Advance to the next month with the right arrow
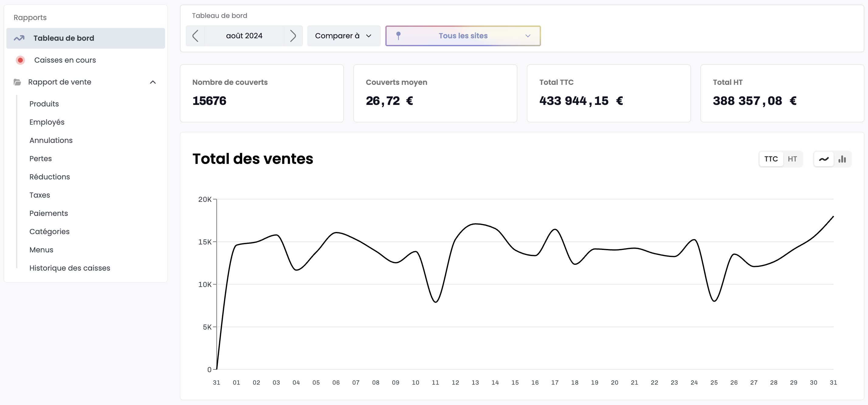This screenshot has width=868, height=405. [x=293, y=35]
